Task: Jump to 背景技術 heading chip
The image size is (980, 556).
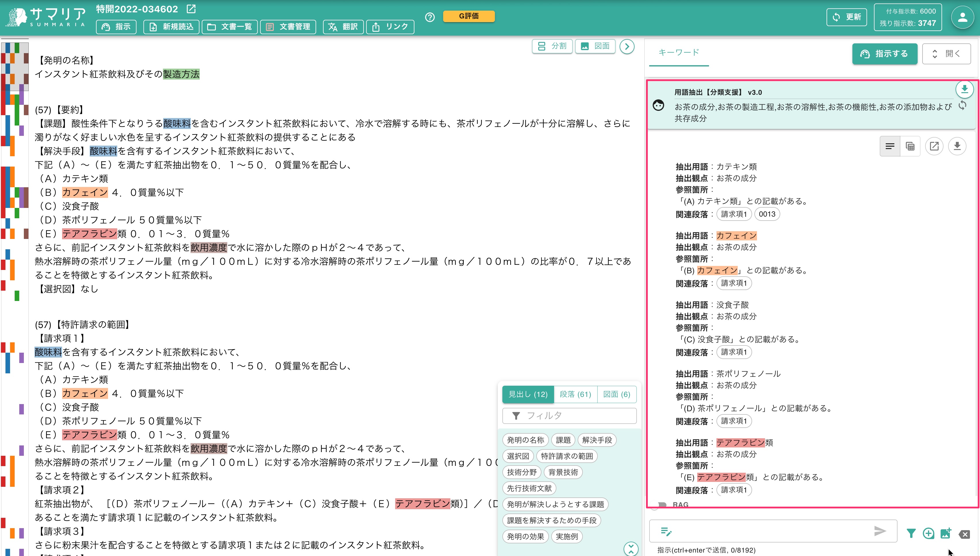Action: coord(563,472)
